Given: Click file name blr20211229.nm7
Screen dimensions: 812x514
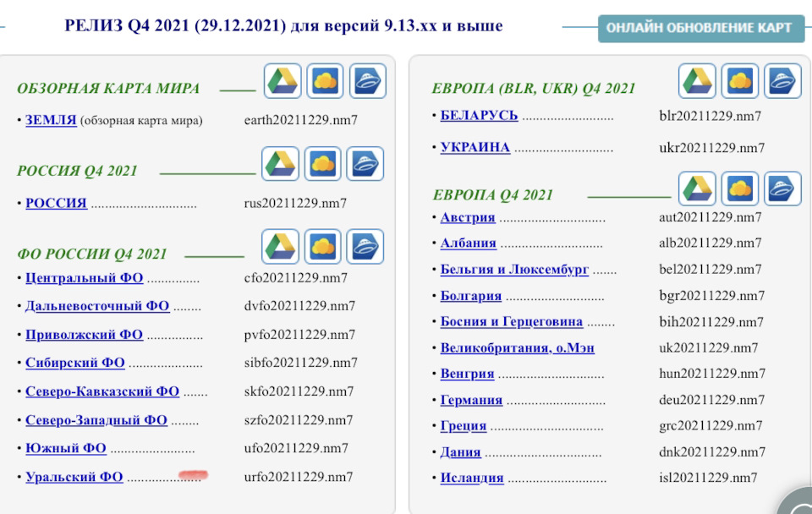Looking at the screenshot, I should tap(710, 116).
